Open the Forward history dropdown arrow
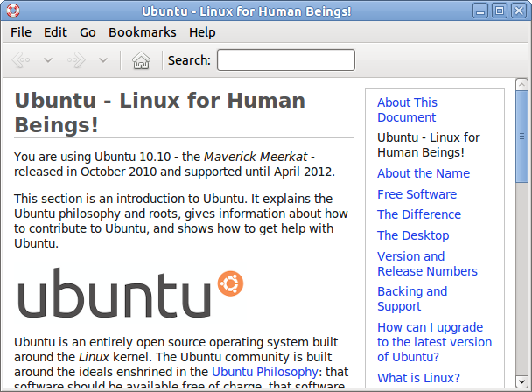 click(103, 60)
